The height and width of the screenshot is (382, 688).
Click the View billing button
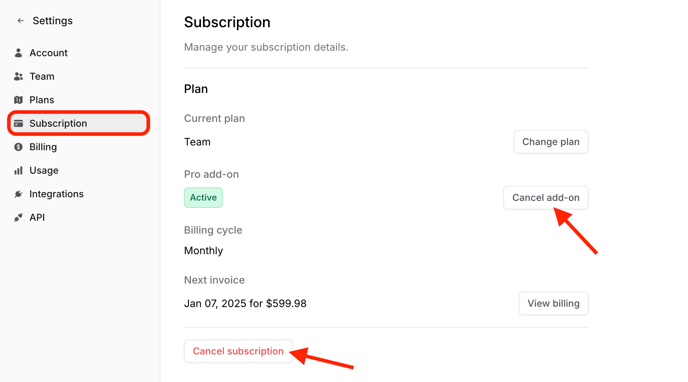(x=553, y=303)
